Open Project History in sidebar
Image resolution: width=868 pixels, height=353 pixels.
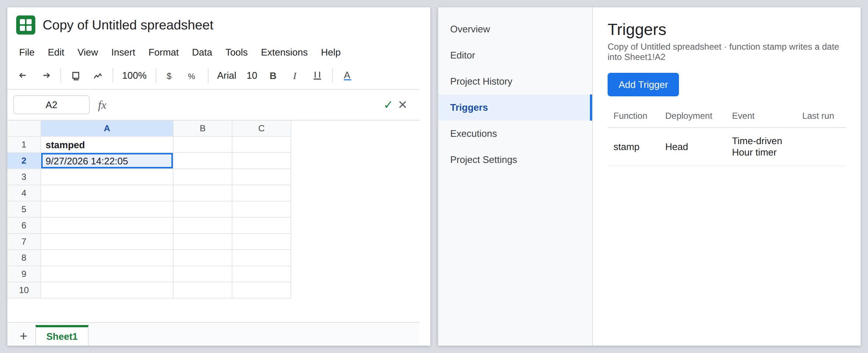coord(515,81)
